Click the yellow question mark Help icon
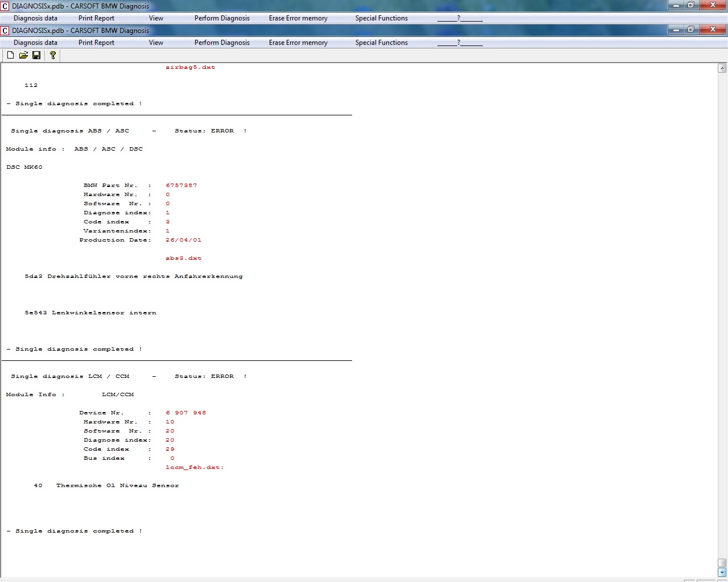728x582 pixels. click(x=53, y=55)
